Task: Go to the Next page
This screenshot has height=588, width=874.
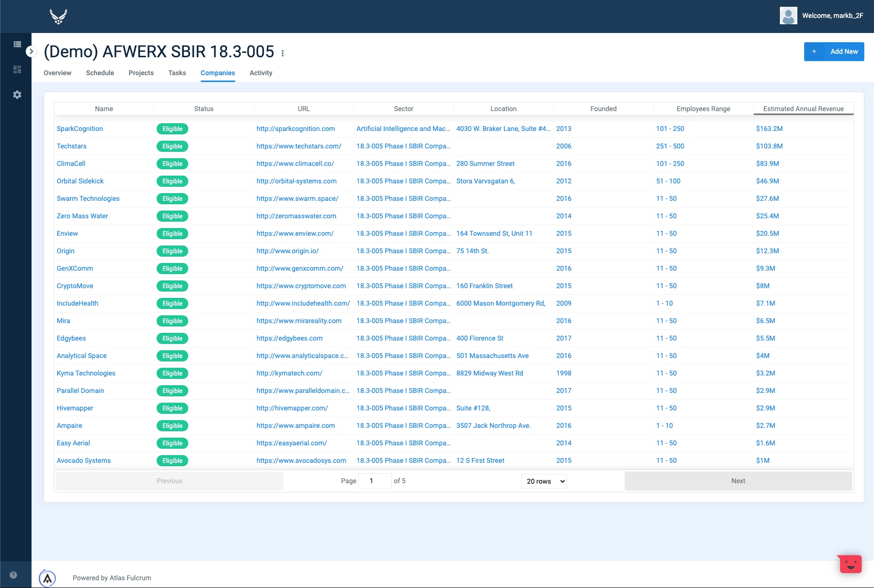Action: [738, 481]
